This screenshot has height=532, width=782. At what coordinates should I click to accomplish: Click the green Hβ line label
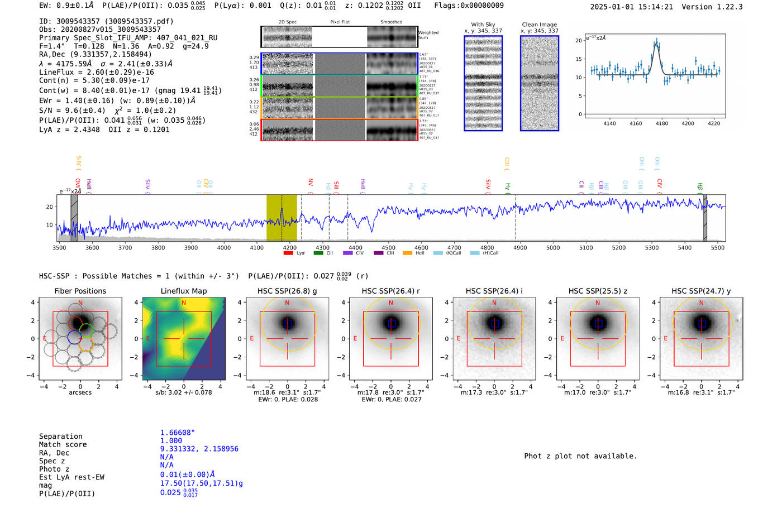point(700,187)
